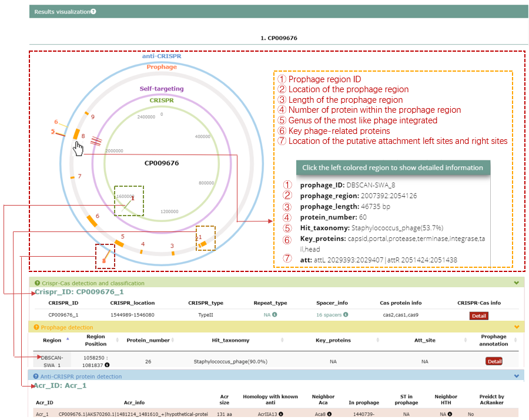Viewport: 529px width, 420px height.
Task: Click info icon beside Repeat_type NA value
Action: pos(274,315)
